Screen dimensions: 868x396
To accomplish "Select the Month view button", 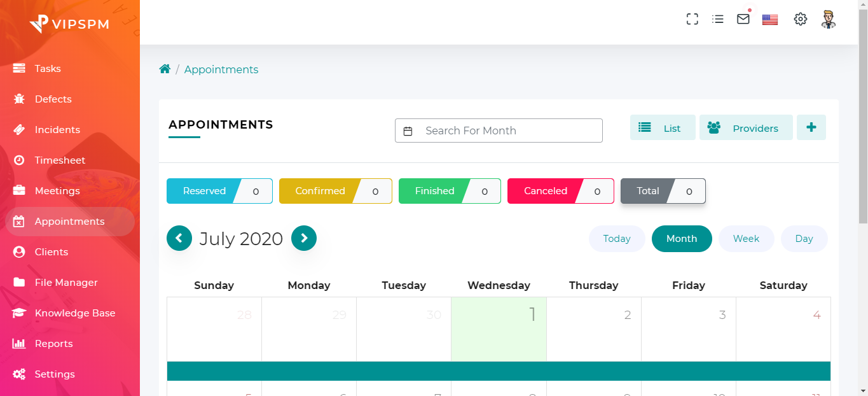I will tap(682, 239).
